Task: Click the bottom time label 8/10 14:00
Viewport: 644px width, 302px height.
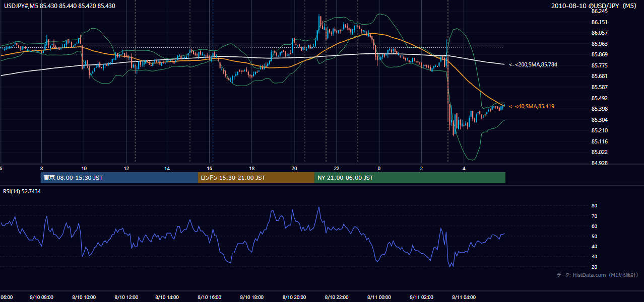Action: (x=168, y=297)
